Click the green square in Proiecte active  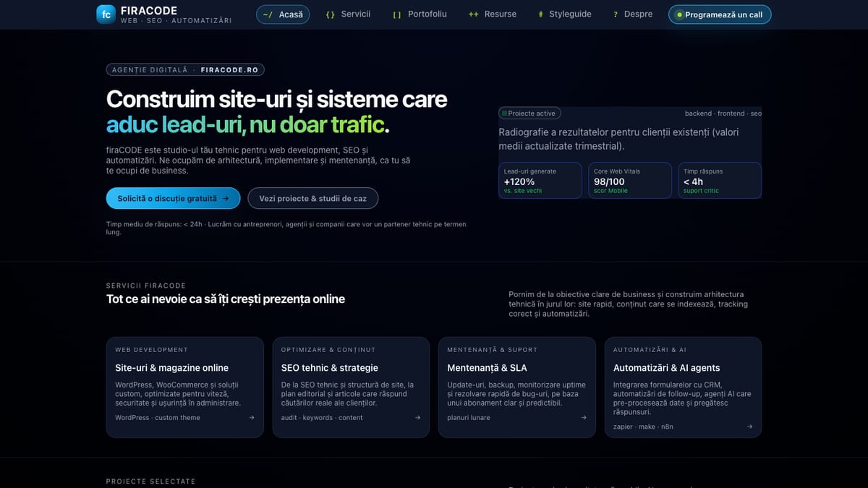[505, 114]
